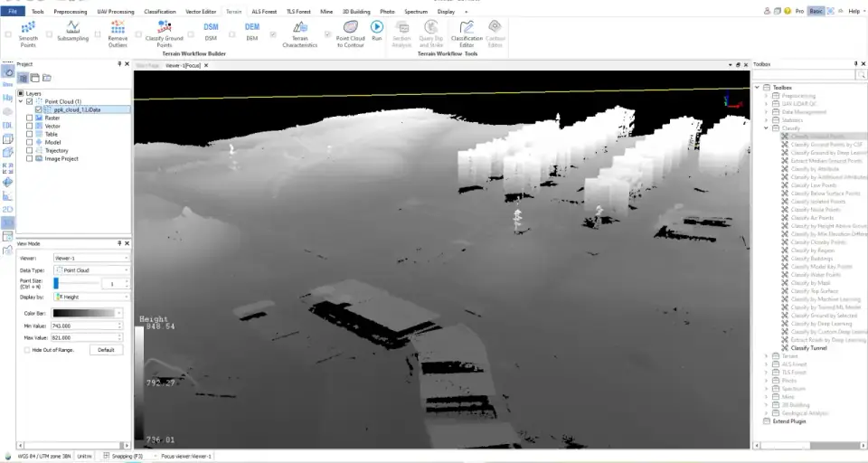Click the DEM generation icon

[252, 26]
